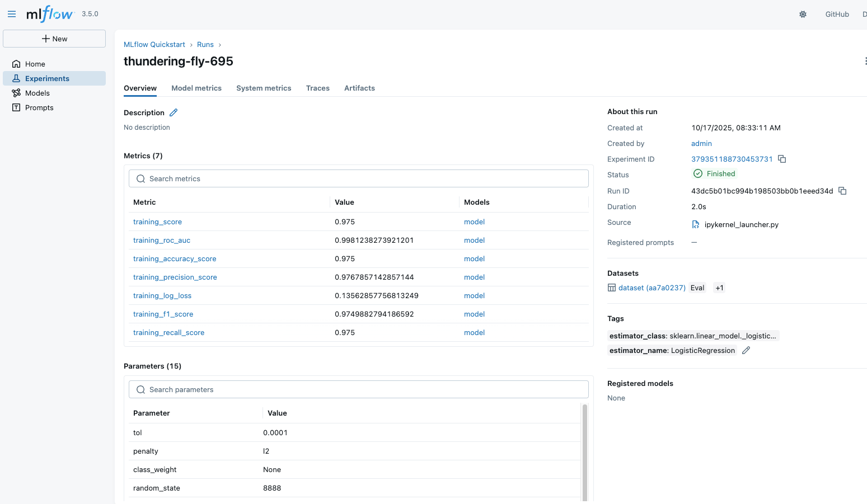Expand the +1 additional datasets
Image resolution: width=867 pixels, height=504 pixels.
pyautogui.click(x=719, y=288)
